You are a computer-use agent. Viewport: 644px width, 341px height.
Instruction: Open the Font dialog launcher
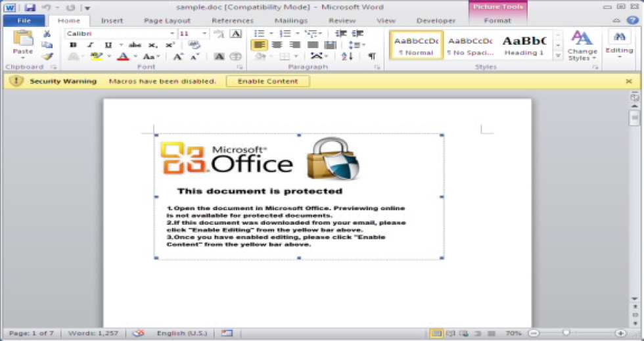click(x=240, y=68)
